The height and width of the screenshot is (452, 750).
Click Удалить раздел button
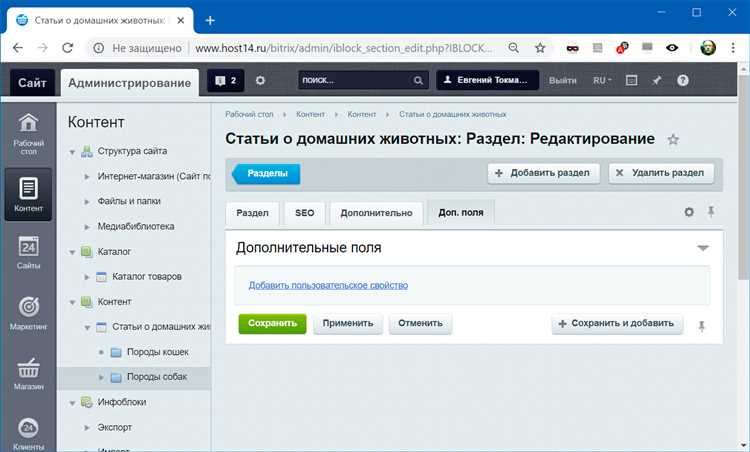[x=662, y=173]
